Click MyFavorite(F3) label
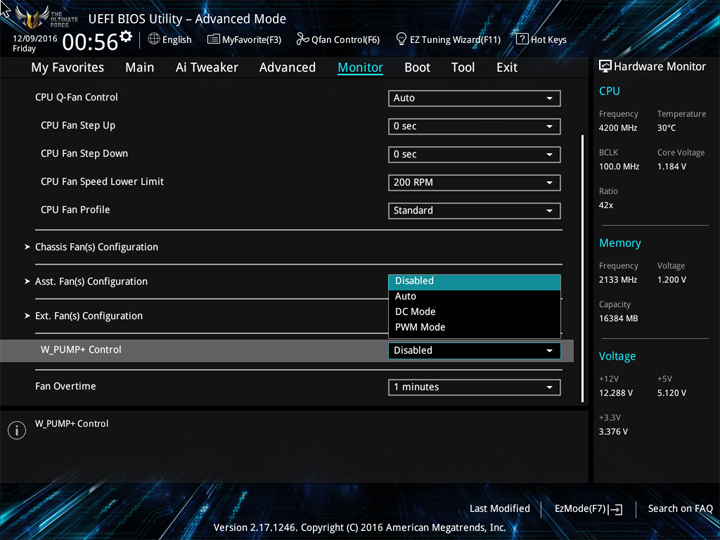 tap(252, 40)
